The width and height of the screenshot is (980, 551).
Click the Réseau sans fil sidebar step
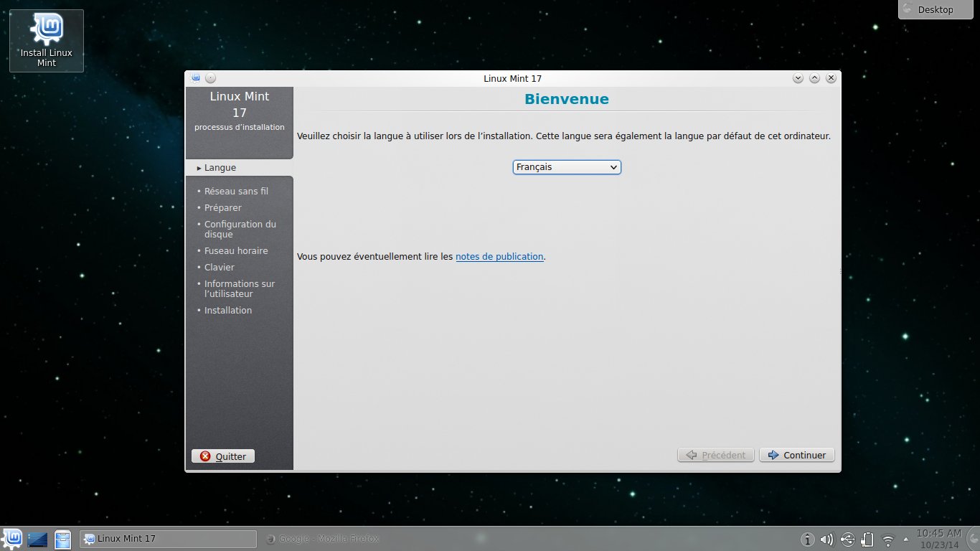click(x=236, y=192)
